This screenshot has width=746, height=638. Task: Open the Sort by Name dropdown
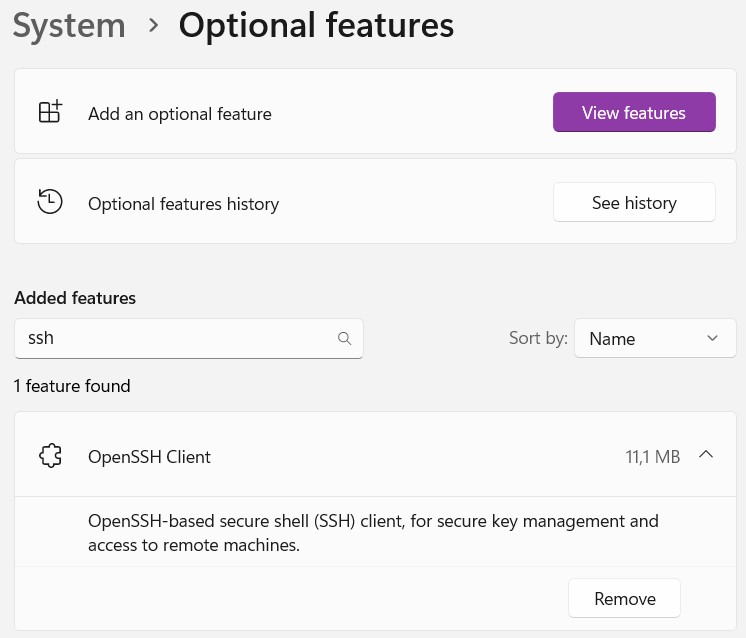tap(654, 339)
